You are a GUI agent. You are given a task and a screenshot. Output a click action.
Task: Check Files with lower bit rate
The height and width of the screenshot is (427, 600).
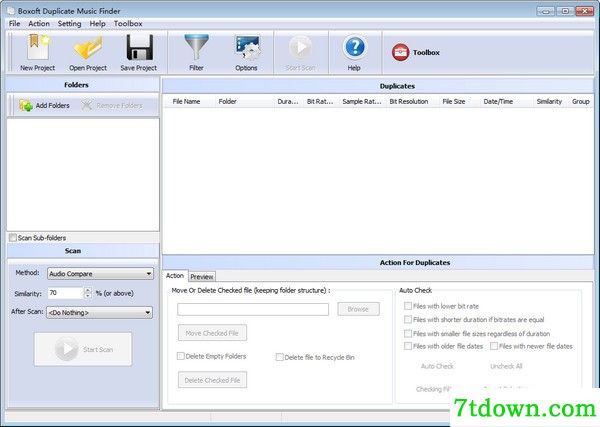click(x=408, y=306)
